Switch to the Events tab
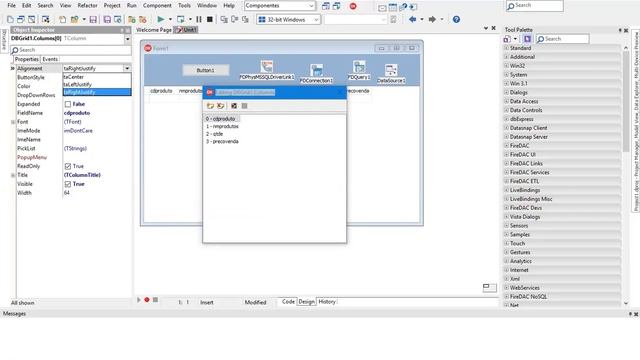640x360 pixels. click(50, 59)
